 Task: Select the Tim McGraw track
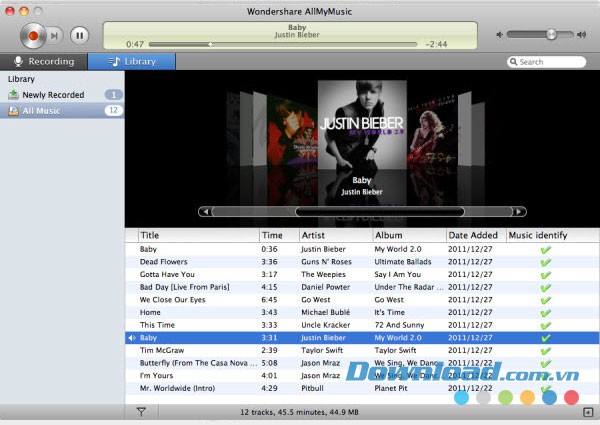(362, 350)
